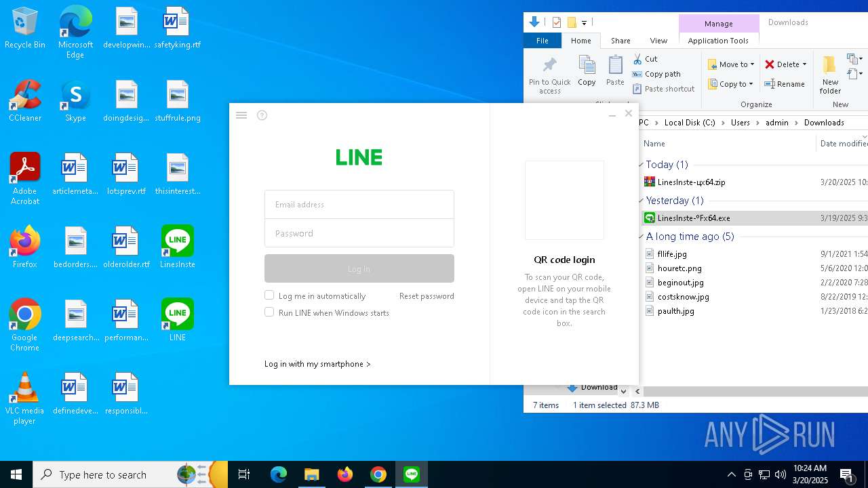
Task: Enable Log me in automatically checkbox
Action: (x=269, y=296)
